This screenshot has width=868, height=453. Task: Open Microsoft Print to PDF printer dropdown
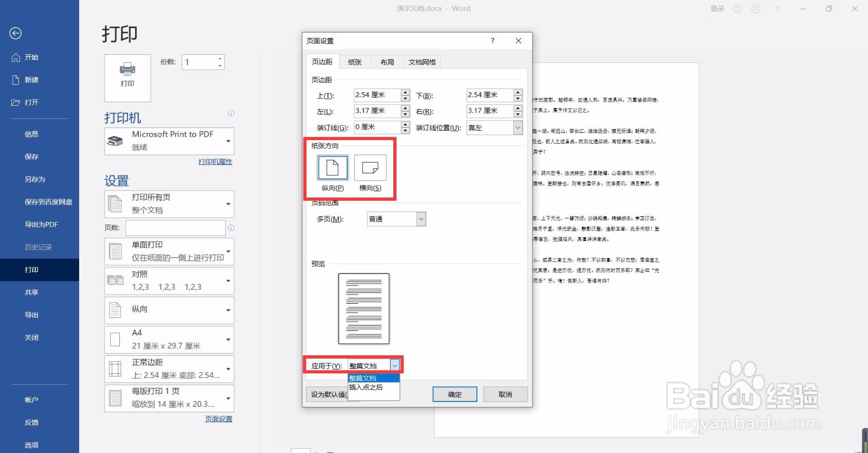click(169, 141)
